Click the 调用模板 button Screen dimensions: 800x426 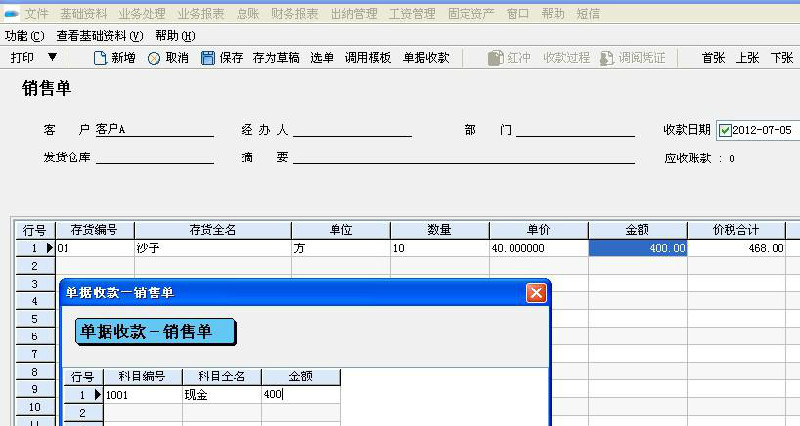point(368,58)
